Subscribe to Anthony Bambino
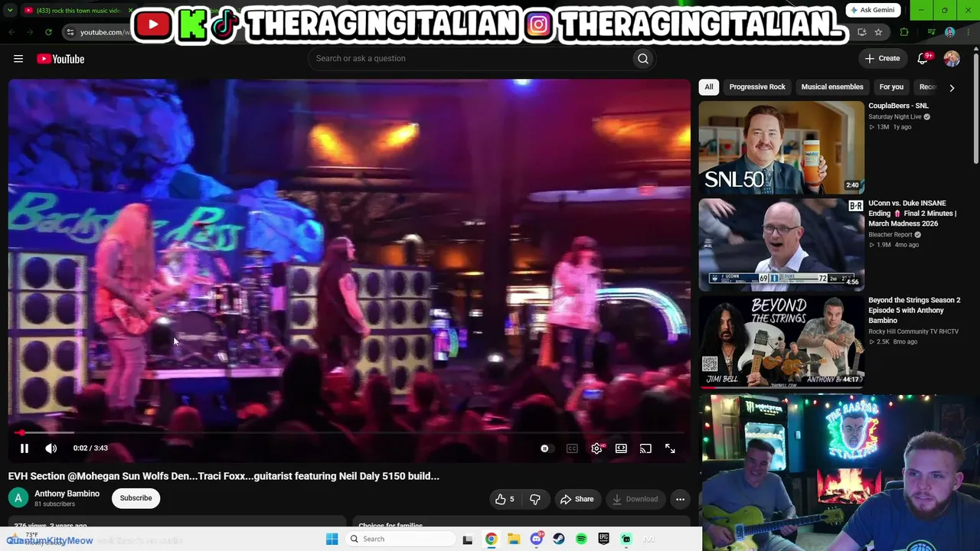The height and width of the screenshot is (551, 980). pos(136,498)
